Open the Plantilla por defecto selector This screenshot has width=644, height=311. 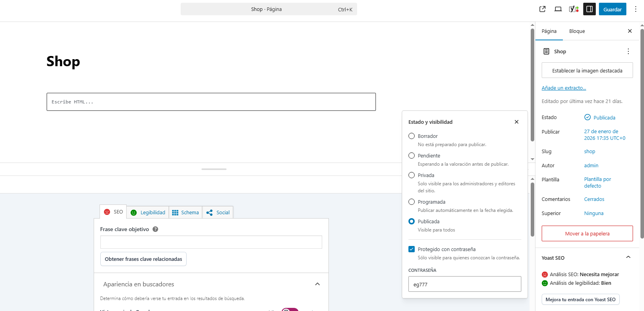(597, 183)
